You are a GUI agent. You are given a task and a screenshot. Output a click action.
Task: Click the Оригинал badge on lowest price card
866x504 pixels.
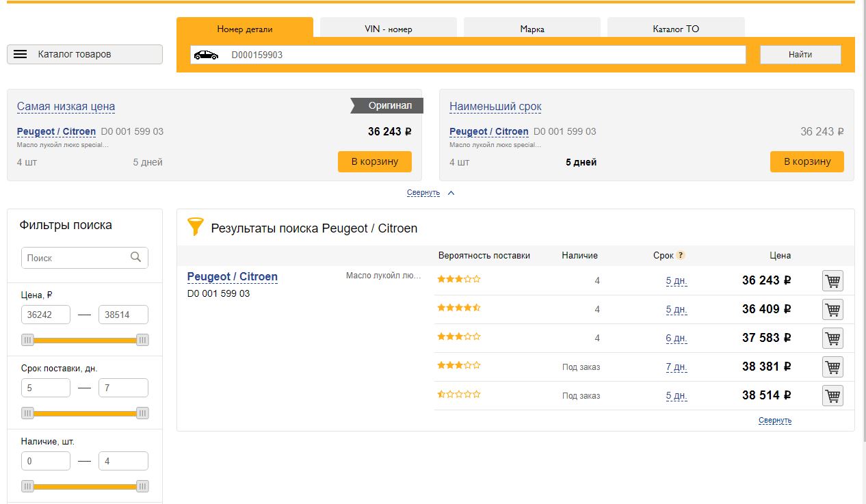click(387, 105)
